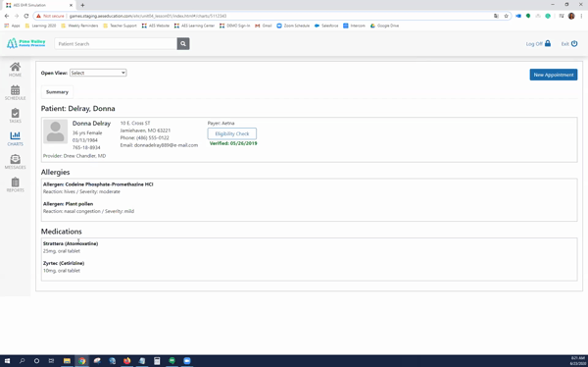588x367 pixels.
Task: Click the taskbar search icon
Action: coord(22,361)
